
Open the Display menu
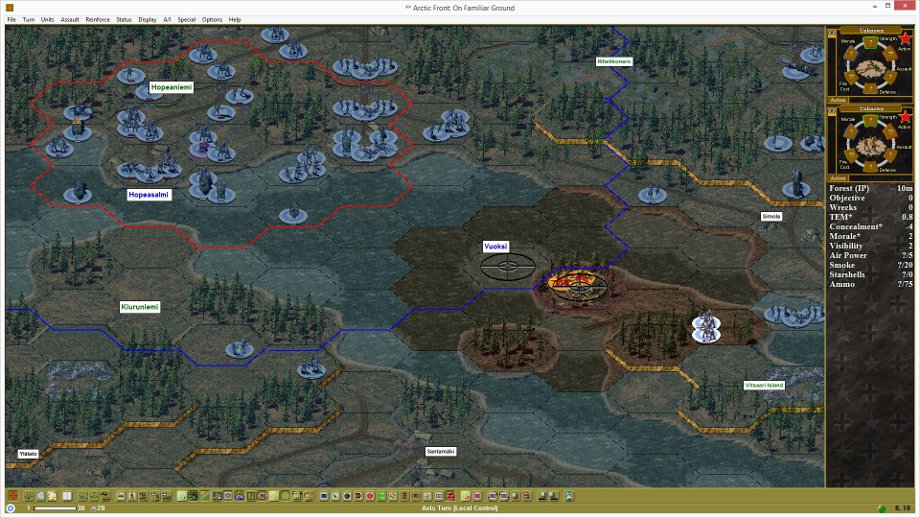point(147,19)
